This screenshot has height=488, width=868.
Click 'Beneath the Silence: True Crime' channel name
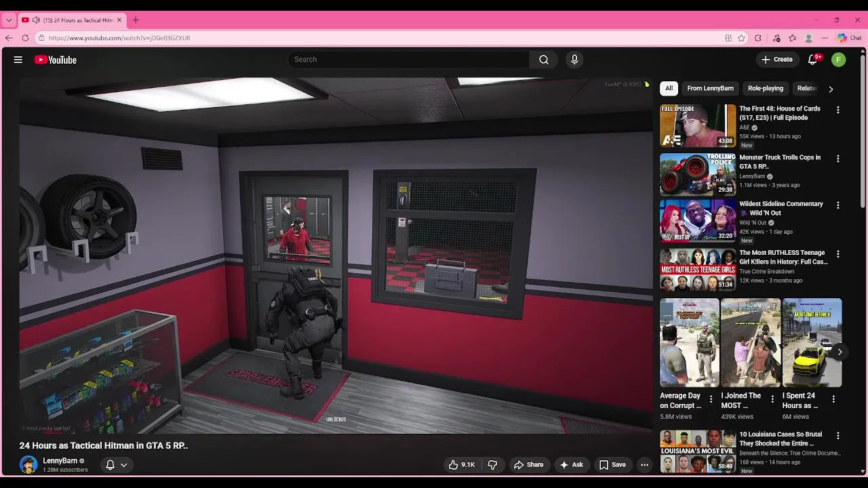click(x=789, y=453)
